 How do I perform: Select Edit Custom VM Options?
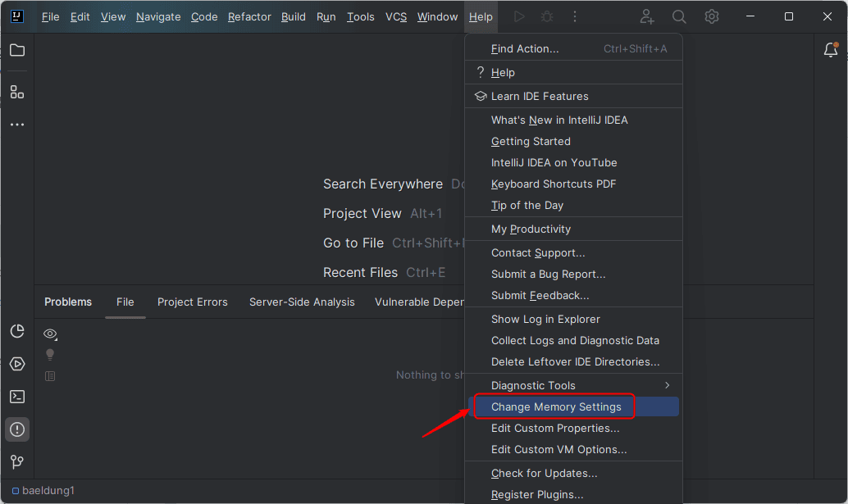573,449
